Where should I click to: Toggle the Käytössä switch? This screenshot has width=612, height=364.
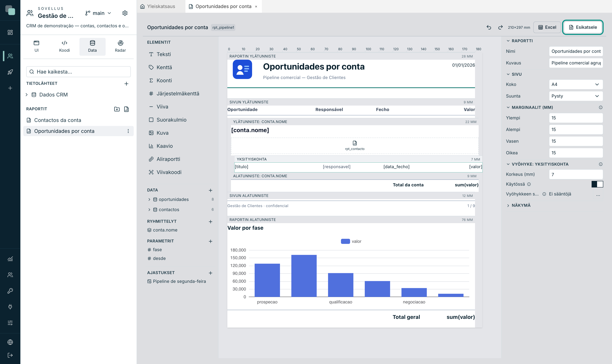(597, 184)
